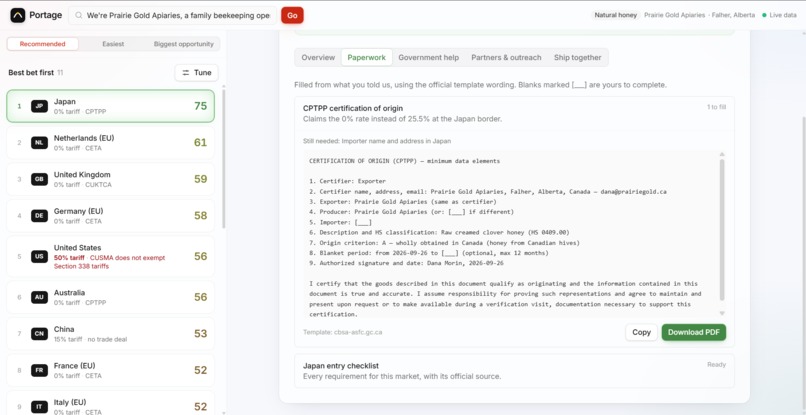Viewport: 806px width, 415px height.
Task: Select the France (EU) market card
Action: click(x=111, y=370)
